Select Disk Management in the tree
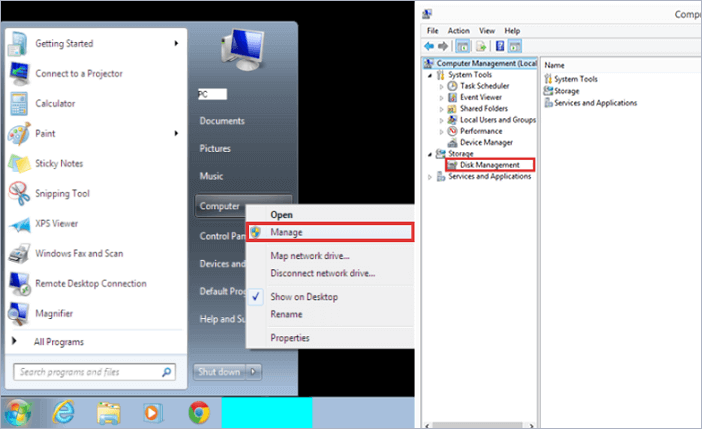Screen dimensions: 702x429 coord(490,165)
